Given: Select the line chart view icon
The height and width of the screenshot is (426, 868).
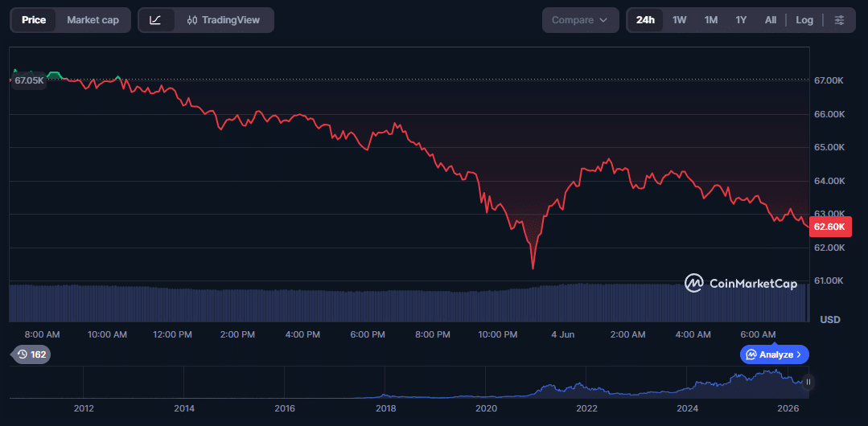Looking at the screenshot, I should [x=156, y=20].
